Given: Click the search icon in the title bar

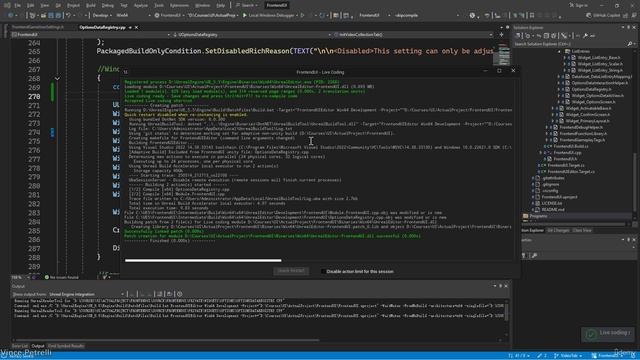Looking at the screenshot, I should (x=238, y=5).
